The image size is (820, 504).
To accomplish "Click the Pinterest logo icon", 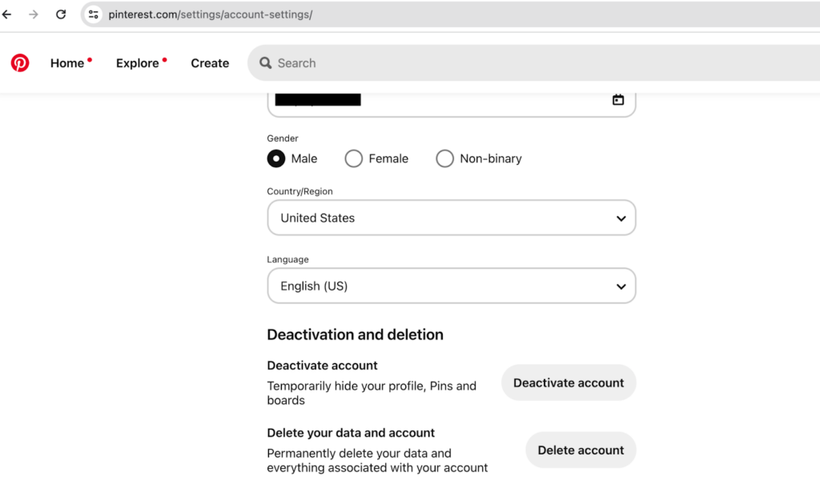I will click(x=20, y=62).
